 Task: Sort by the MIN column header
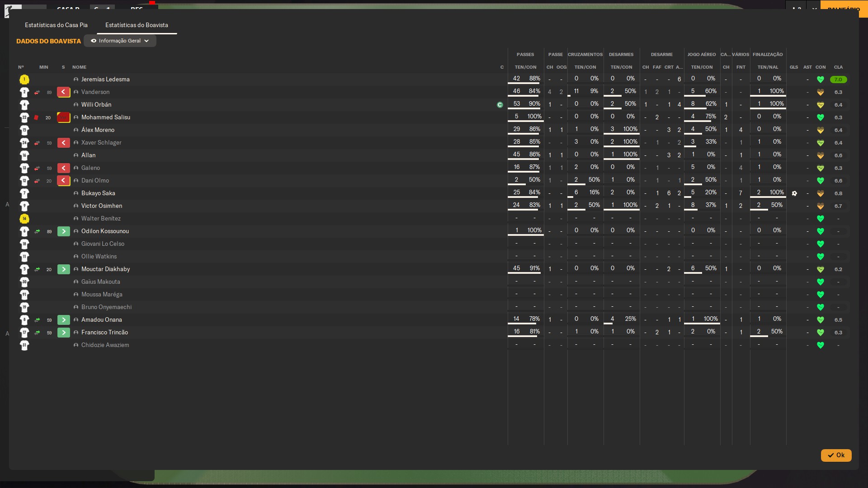point(43,67)
